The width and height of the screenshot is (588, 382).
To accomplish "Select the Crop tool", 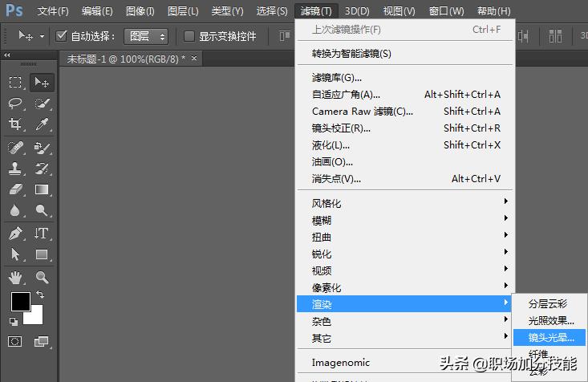I will 15,124.
